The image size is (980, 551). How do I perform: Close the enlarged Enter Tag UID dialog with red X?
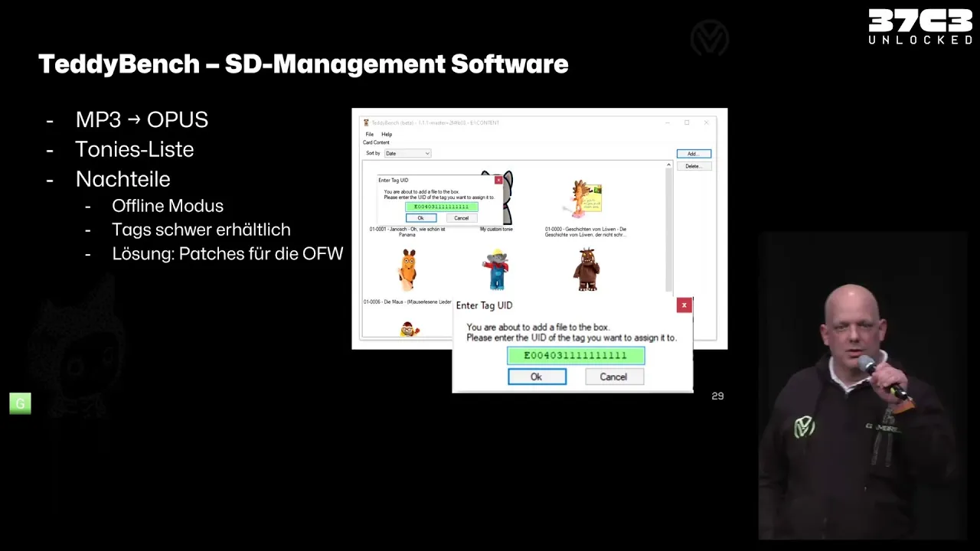pos(684,305)
